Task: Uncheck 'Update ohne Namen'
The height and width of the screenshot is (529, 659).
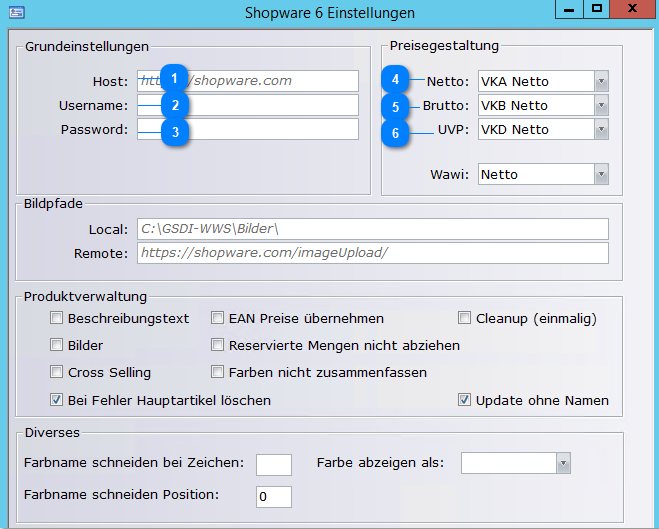Action: (464, 400)
